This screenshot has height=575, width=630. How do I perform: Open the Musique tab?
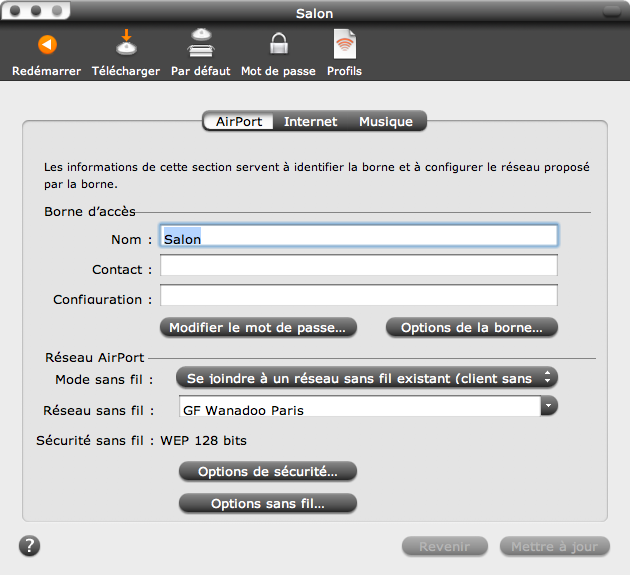[386, 122]
